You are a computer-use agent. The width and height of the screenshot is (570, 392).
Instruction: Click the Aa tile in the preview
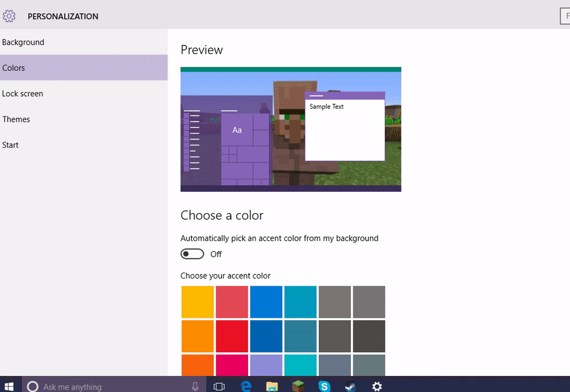coord(237,130)
